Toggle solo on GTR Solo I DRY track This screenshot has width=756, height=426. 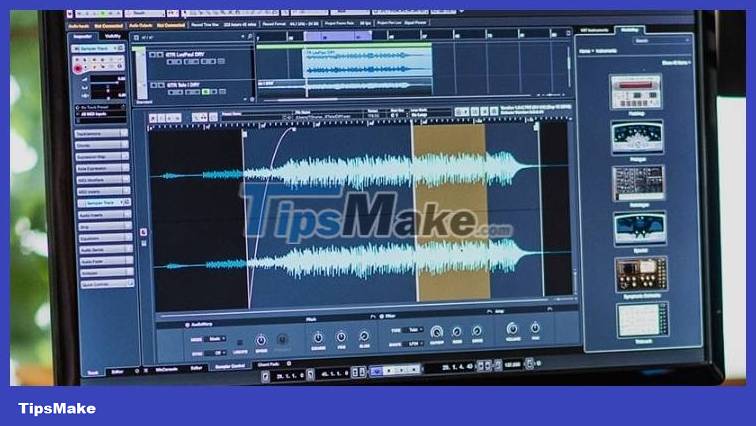[x=162, y=85]
